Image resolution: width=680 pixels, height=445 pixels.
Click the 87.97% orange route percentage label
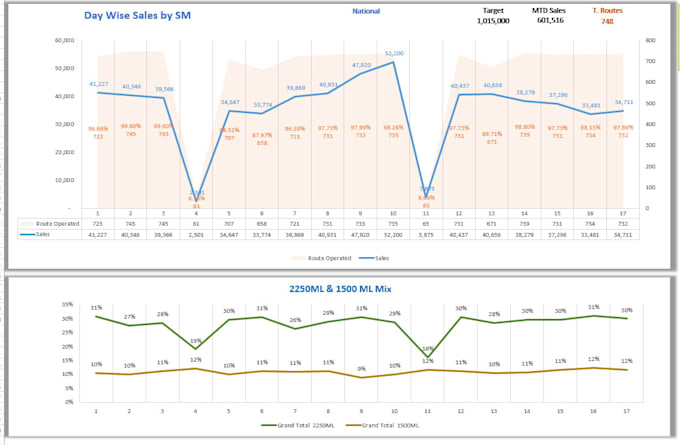pos(262,136)
